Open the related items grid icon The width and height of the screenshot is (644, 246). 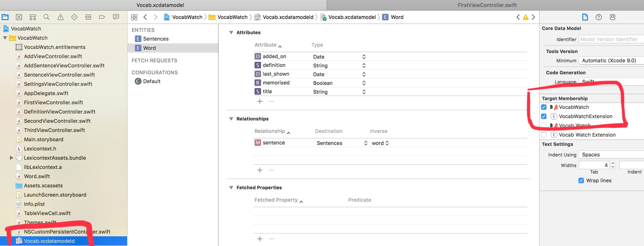(x=134, y=17)
